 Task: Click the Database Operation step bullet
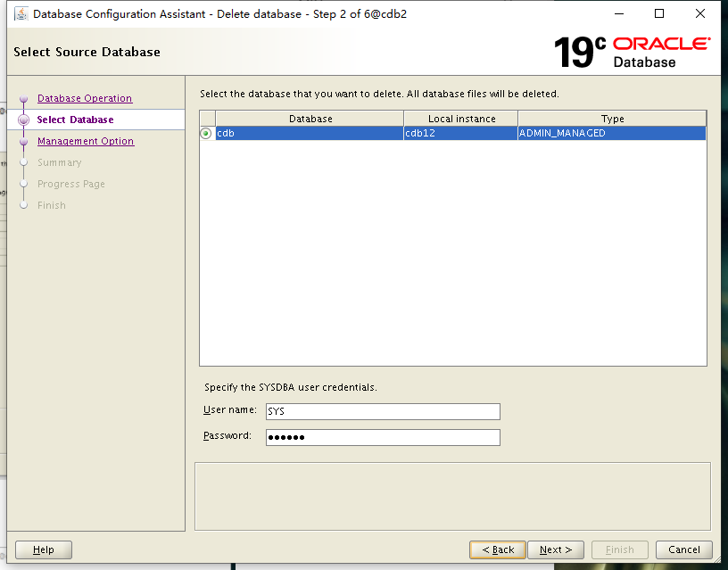[x=24, y=99]
